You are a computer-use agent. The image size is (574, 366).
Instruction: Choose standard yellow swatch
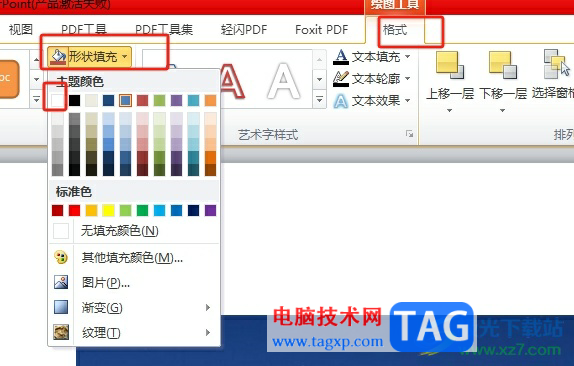coord(108,210)
